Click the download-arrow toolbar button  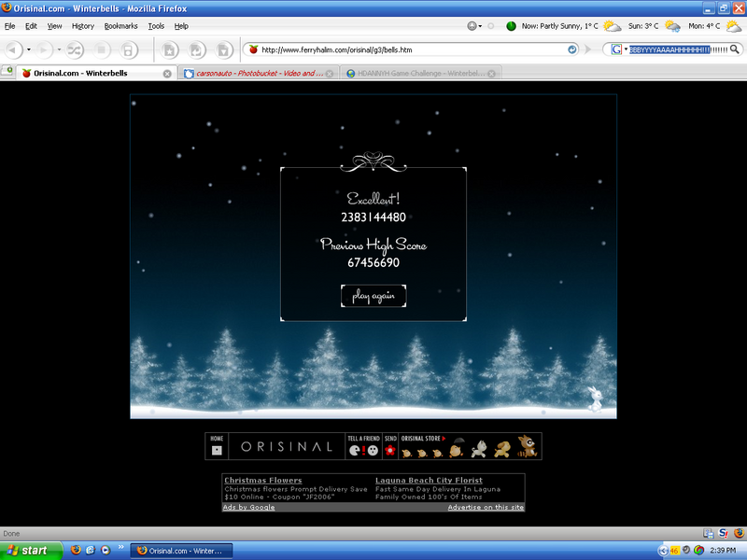[x=223, y=49]
